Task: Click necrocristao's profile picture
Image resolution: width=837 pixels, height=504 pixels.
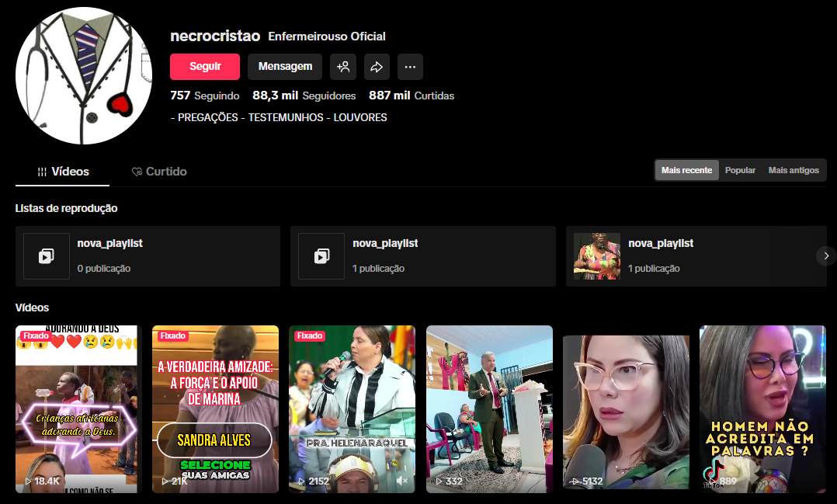Action: pos(84,75)
